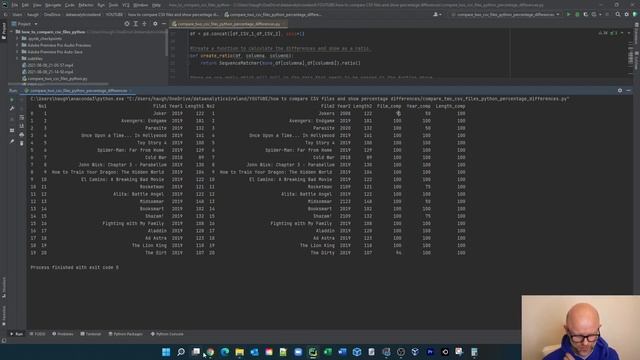
Task: Open the TODO tool window
Action: pos(38,334)
